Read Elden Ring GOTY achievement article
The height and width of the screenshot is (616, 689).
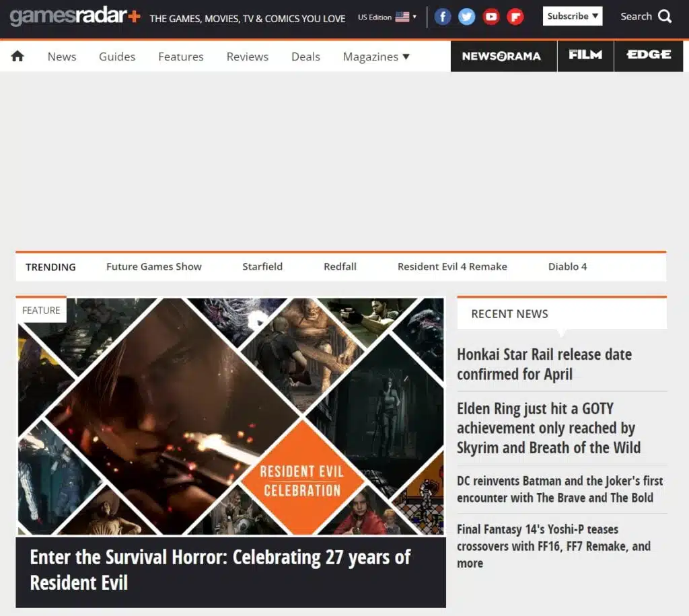coord(548,428)
